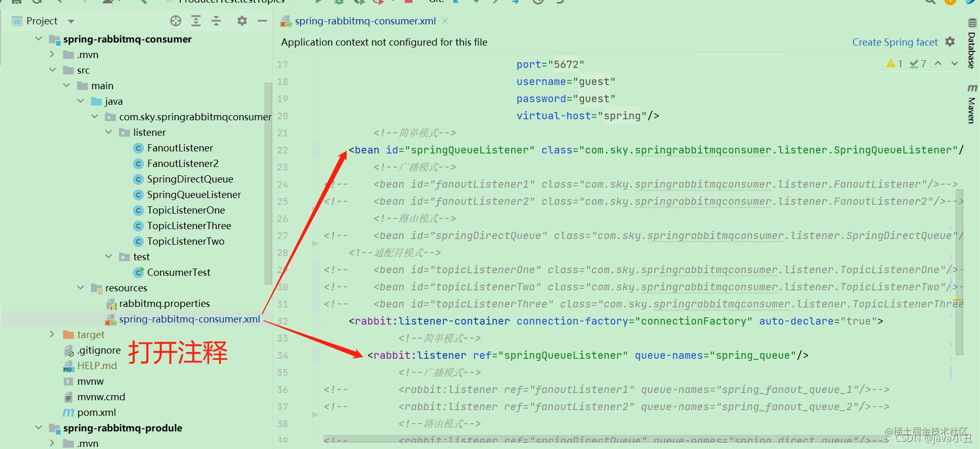Click the typo indicator showing 7
The image size is (980, 449).
[918, 64]
